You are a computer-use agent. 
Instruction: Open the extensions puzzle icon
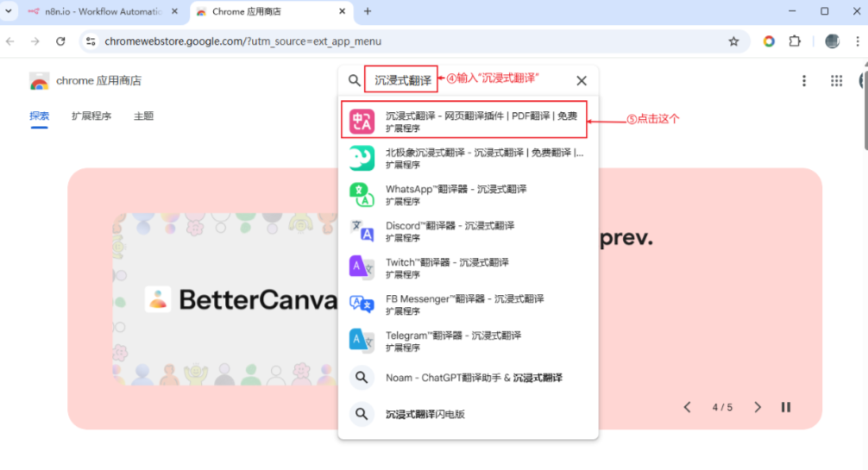795,41
